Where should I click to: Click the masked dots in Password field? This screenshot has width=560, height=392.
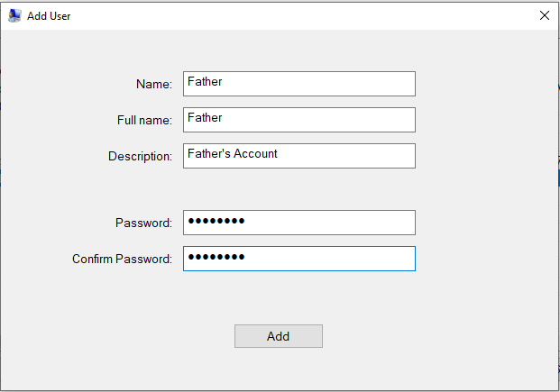point(216,222)
